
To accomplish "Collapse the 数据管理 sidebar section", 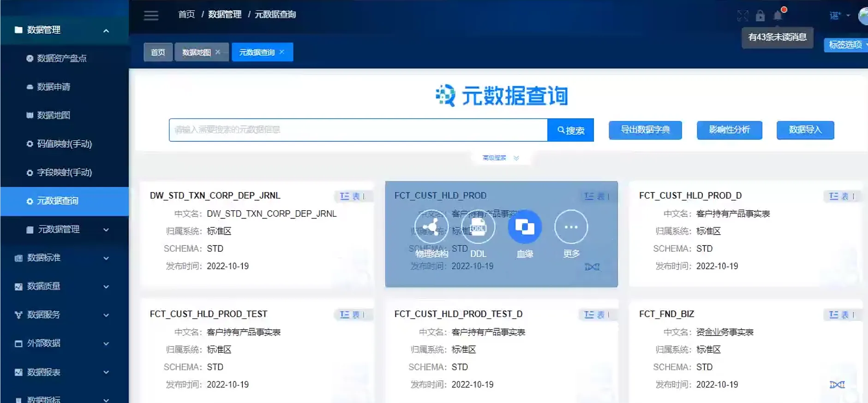I will (x=106, y=30).
